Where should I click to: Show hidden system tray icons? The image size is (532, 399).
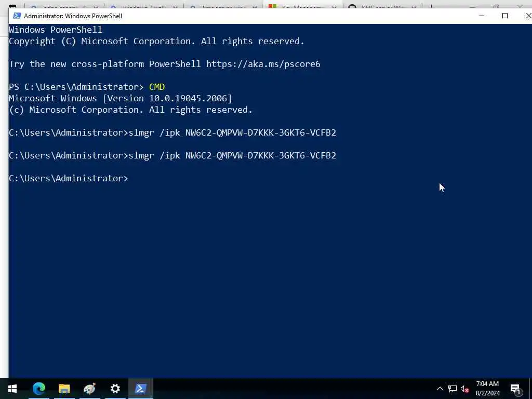click(440, 389)
